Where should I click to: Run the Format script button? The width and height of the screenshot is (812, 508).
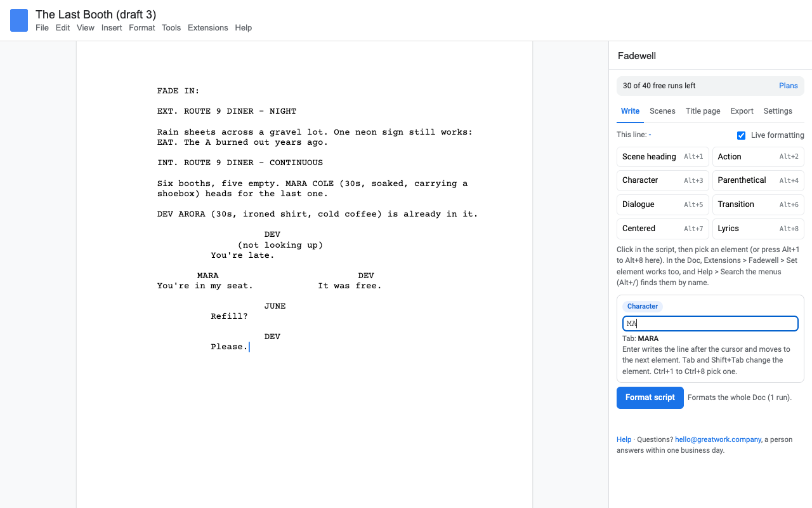tap(650, 398)
